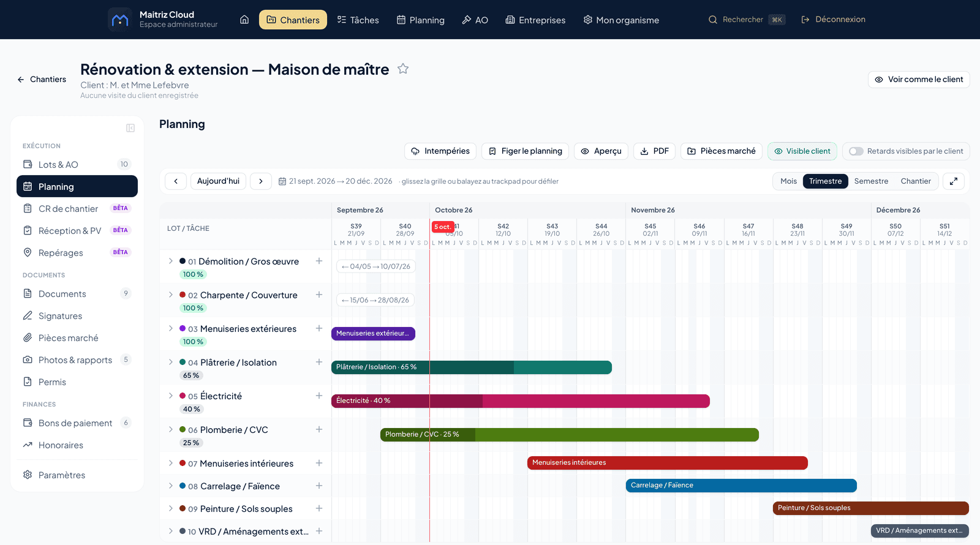Viewport: 980px width, 545px height.
Task: Add task to Démolition / Gros œuvre
Action: coord(319,261)
